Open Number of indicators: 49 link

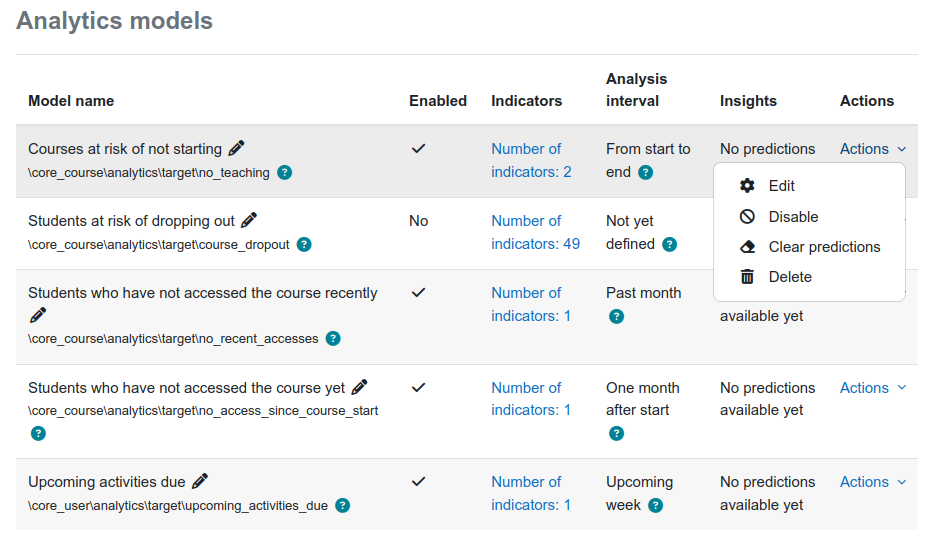[535, 232]
